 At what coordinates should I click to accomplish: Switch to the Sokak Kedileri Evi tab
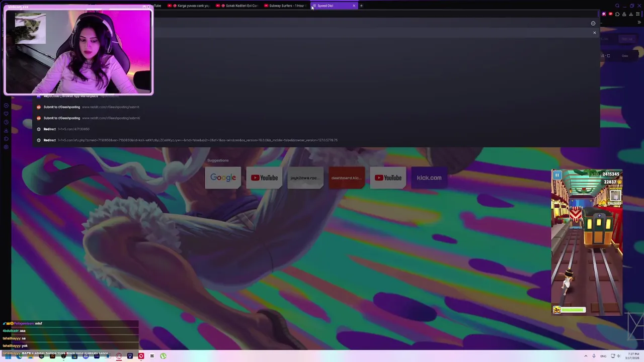[x=237, y=6]
